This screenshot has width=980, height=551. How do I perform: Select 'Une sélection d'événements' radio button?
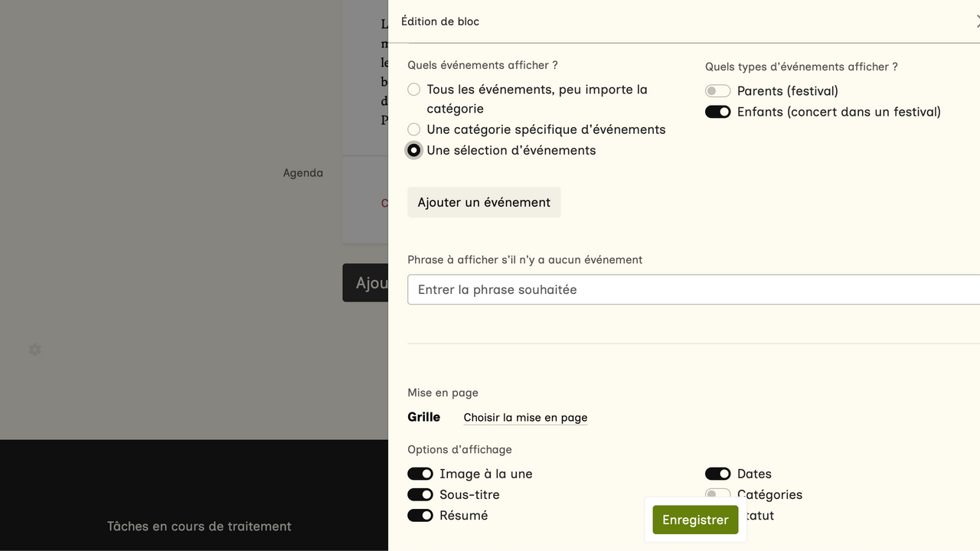[x=414, y=150]
